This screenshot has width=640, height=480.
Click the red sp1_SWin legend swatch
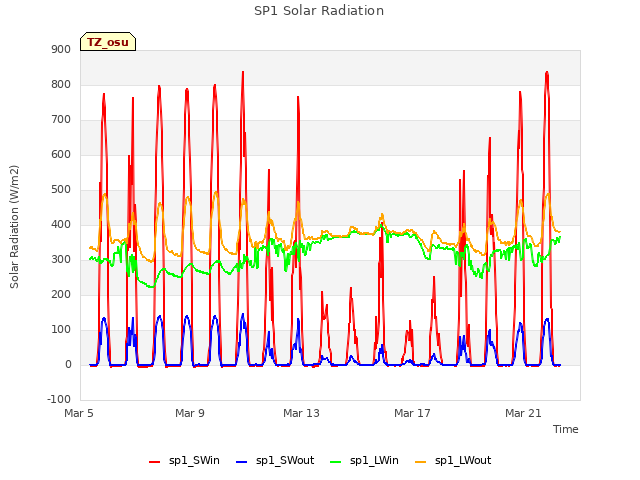point(155,462)
